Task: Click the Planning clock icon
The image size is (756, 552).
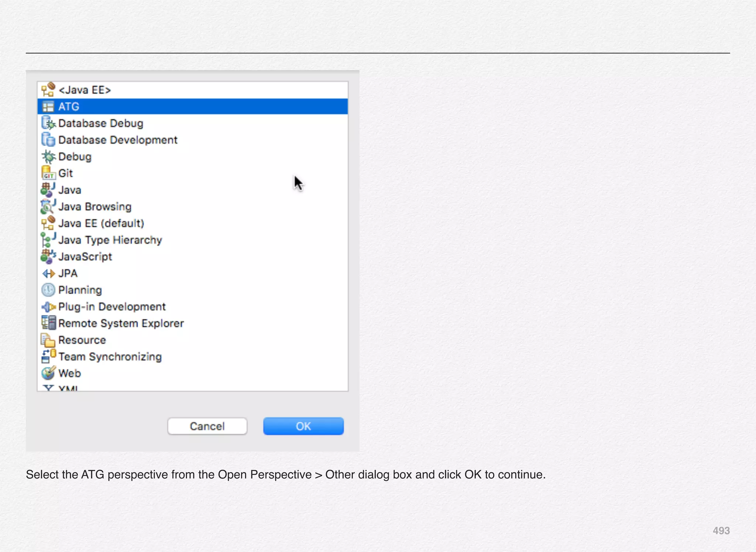Action: 48,290
